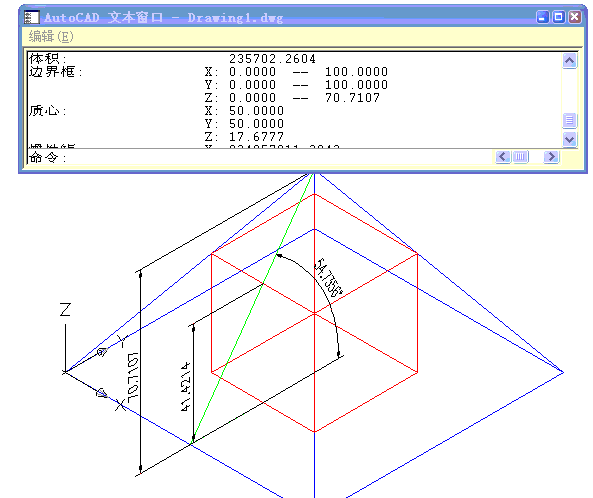Maximize the AutoCAD text window
This screenshot has height=498, width=593.
click(559, 17)
